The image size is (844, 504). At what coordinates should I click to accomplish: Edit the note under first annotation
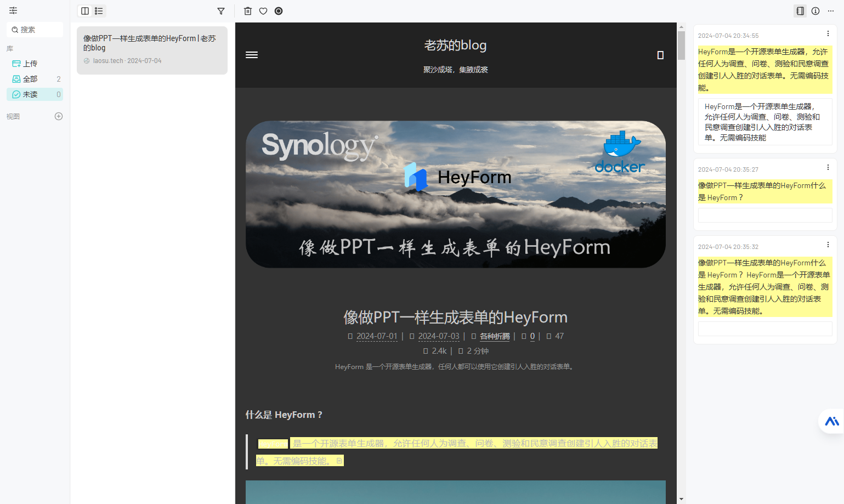click(765, 122)
